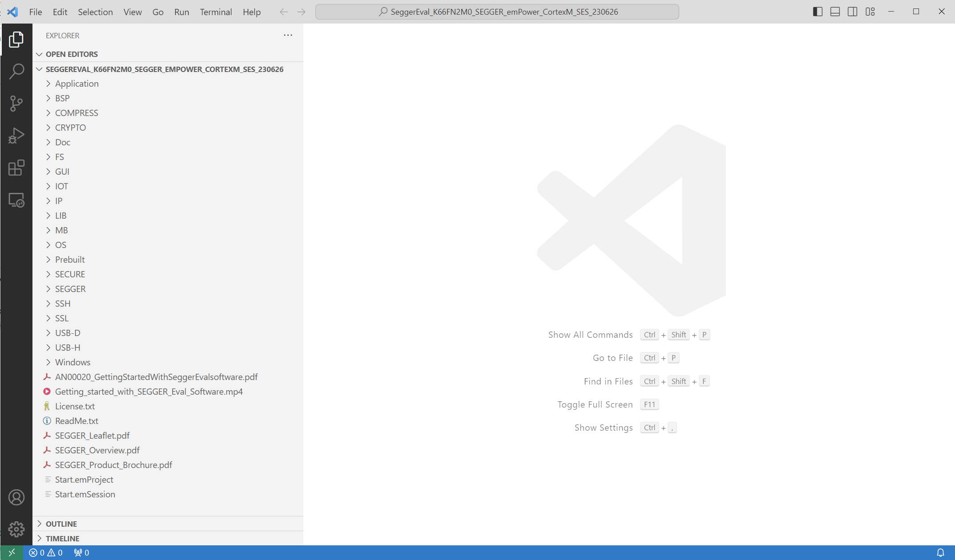Viewport: 955px width, 560px height.
Task: Open the Source Control view
Action: [16, 104]
